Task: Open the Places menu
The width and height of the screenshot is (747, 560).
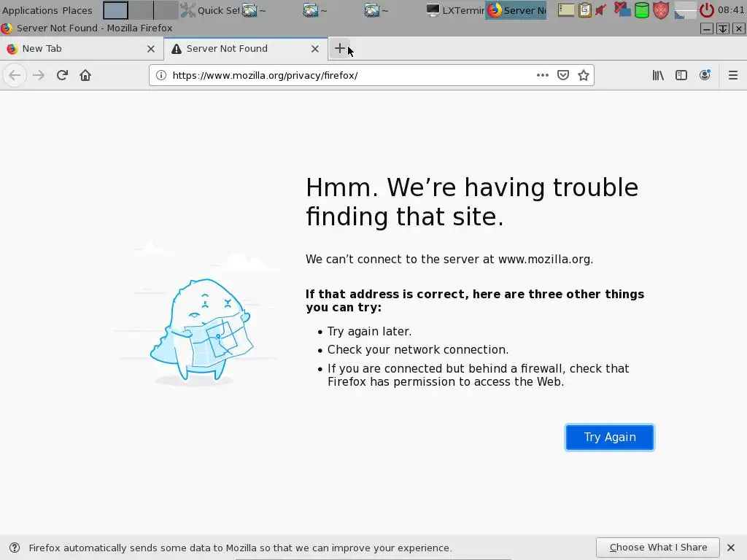Action: coord(77,10)
